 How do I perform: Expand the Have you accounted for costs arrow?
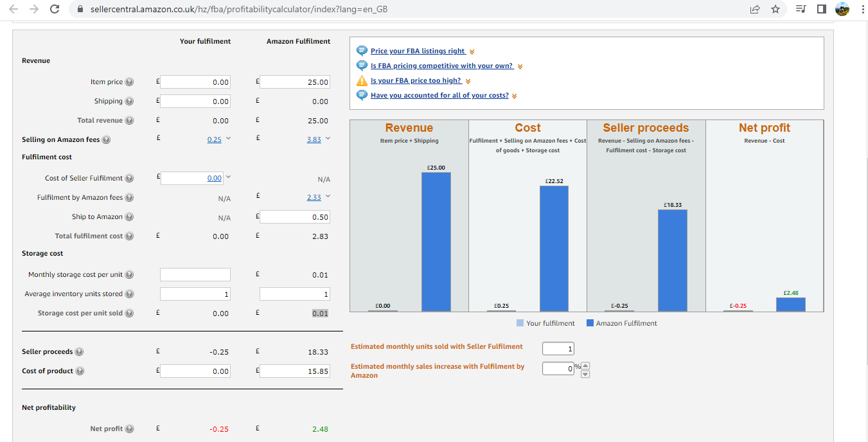pyautogui.click(x=515, y=96)
